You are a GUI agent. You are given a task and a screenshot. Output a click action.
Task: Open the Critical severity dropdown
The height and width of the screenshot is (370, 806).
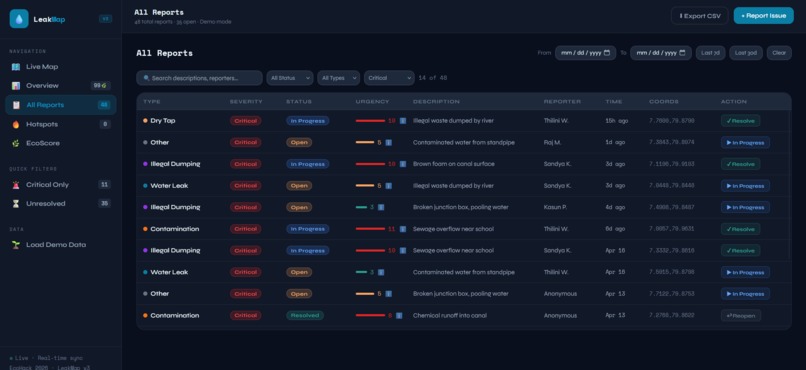389,78
